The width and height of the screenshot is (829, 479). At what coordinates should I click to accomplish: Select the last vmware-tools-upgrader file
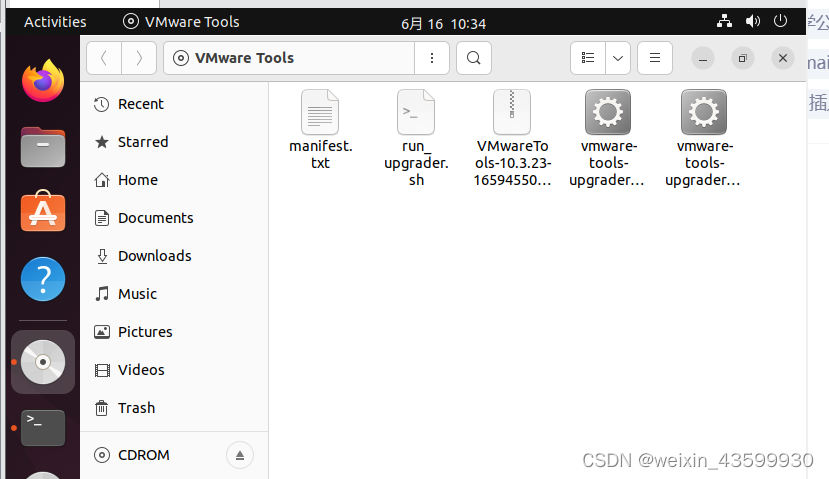(704, 139)
